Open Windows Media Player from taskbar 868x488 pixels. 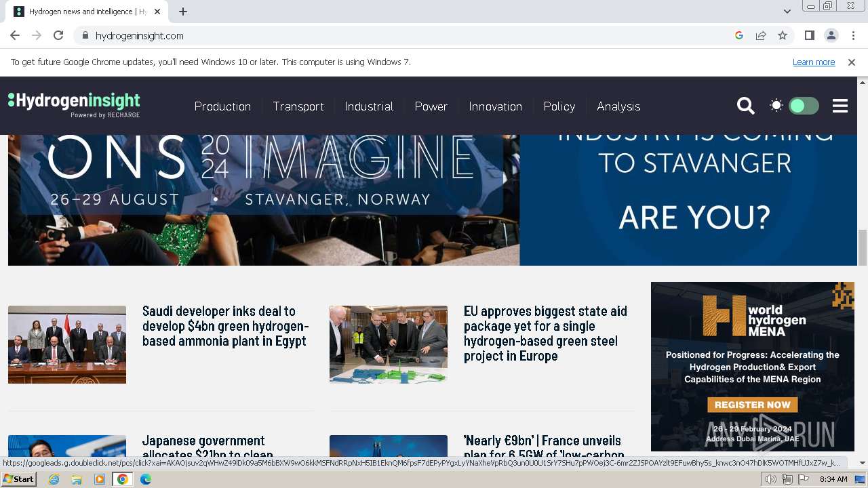pyautogui.click(x=100, y=479)
